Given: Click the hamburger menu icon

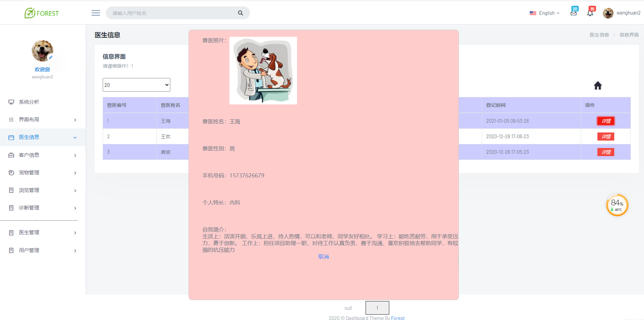Looking at the screenshot, I should point(96,13).
